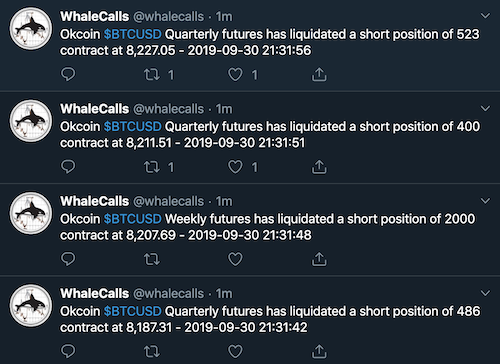Retweet the Weekly futures liquidation tweet
Screen dimensions: 500x364
pyautogui.click(x=152, y=259)
